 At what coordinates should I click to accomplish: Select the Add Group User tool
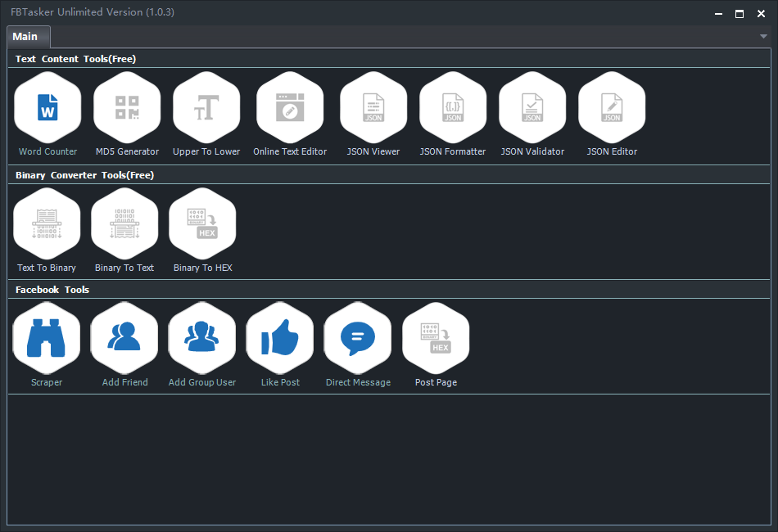(201, 338)
